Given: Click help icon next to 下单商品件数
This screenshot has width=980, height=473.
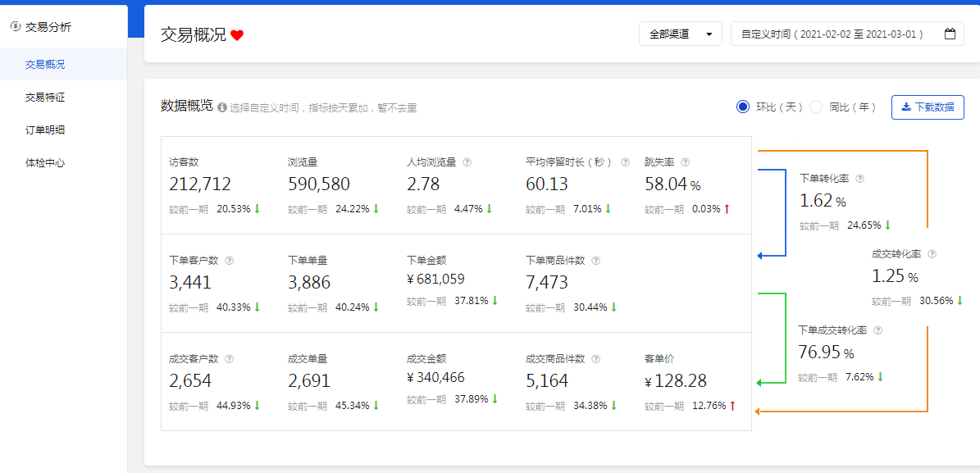Looking at the screenshot, I should (595, 261).
